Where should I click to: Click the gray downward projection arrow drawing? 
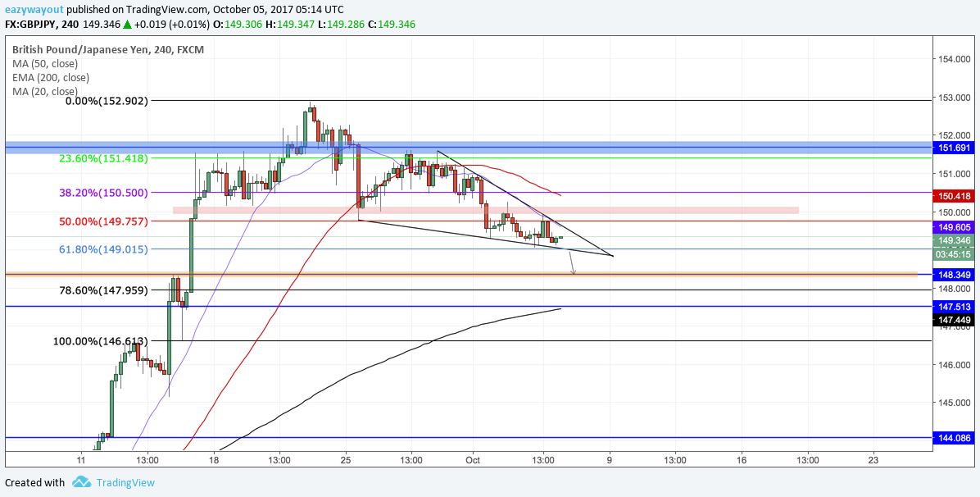(x=571, y=262)
